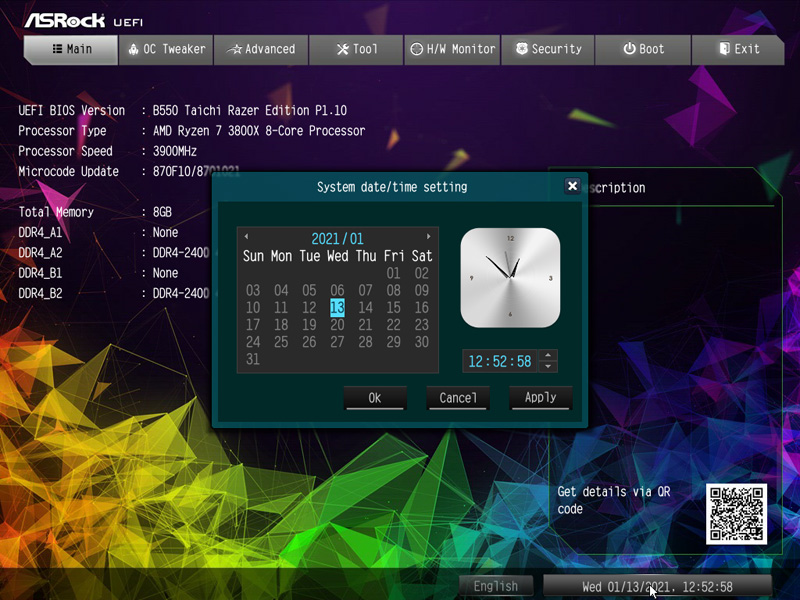
Task: Click the analog clock in the dialog
Action: 510,278
